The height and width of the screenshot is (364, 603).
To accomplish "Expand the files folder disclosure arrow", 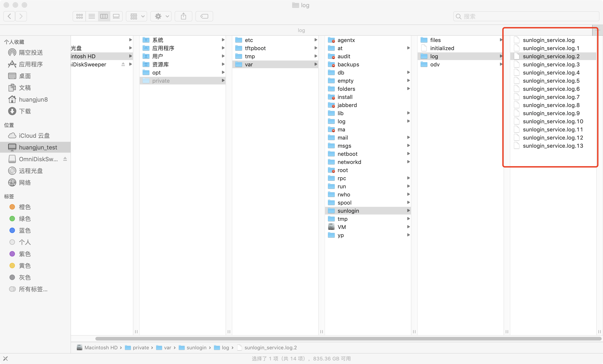I will (x=501, y=40).
